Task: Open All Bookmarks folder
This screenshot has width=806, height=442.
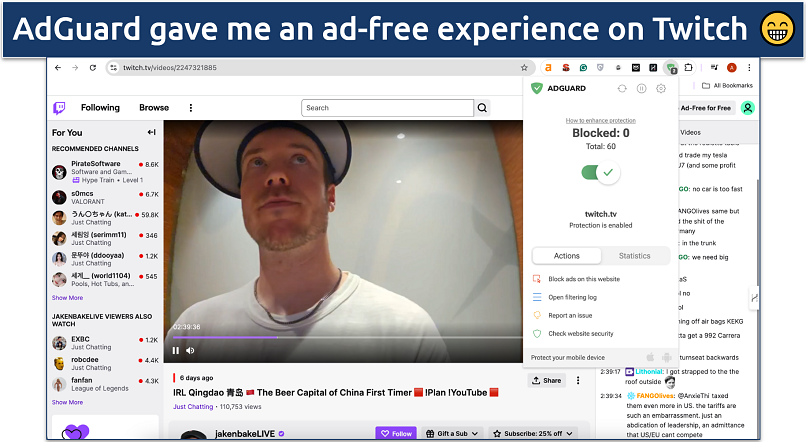Action: click(727, 85)
